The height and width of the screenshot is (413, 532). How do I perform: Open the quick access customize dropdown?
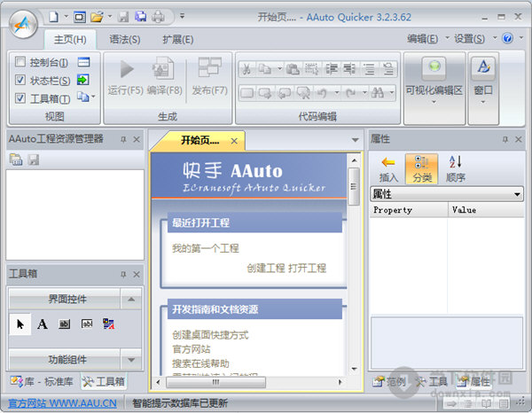point(182,16)
